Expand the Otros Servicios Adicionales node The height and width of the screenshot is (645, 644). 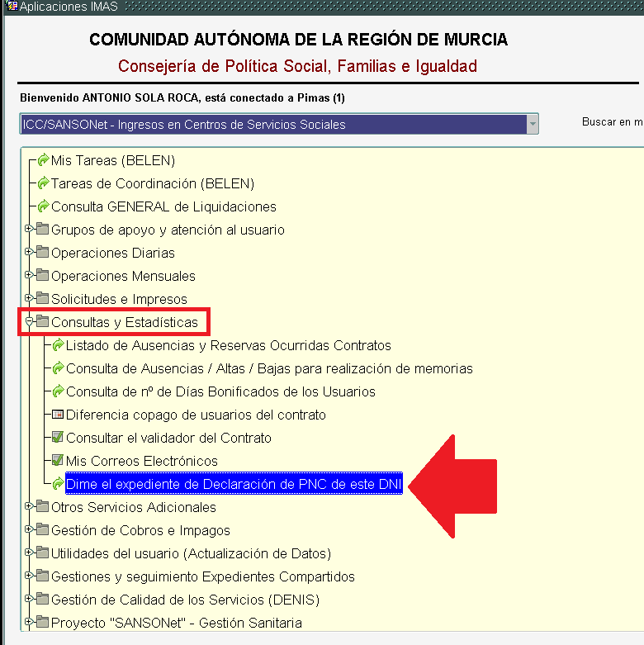(29, 507)
